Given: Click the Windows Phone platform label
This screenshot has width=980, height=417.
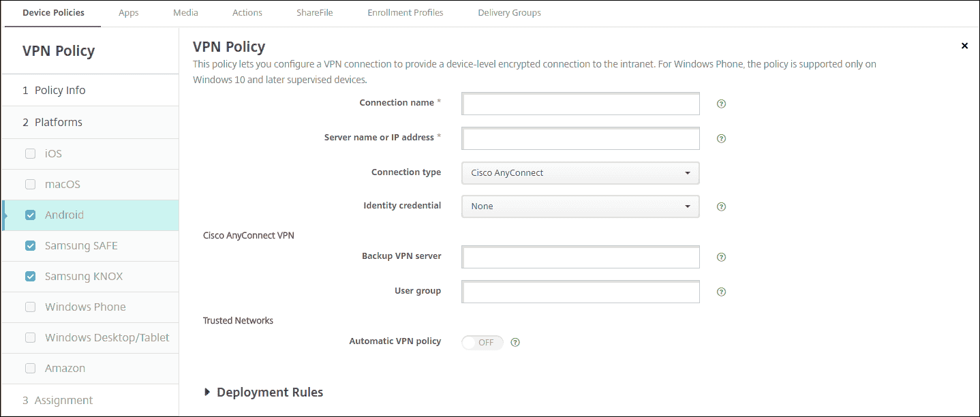Looking at the screenshot, I should [x=85, y=307].
